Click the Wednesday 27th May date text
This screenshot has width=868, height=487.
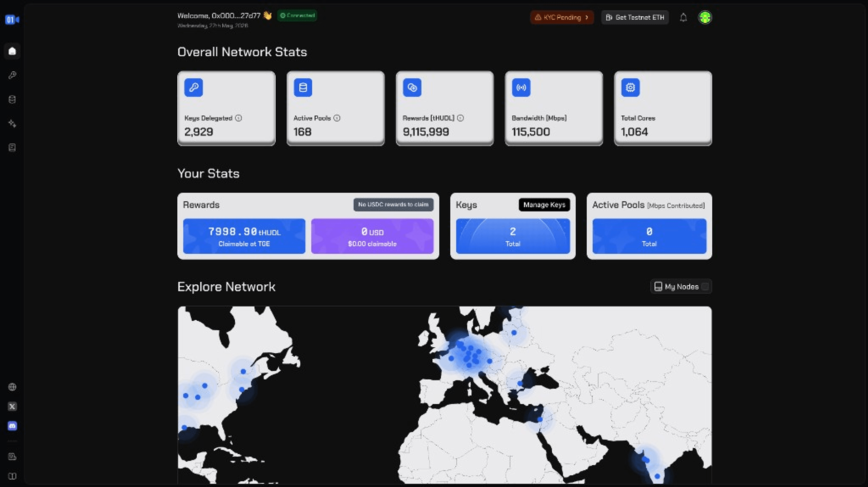click(x=213, y=26)
